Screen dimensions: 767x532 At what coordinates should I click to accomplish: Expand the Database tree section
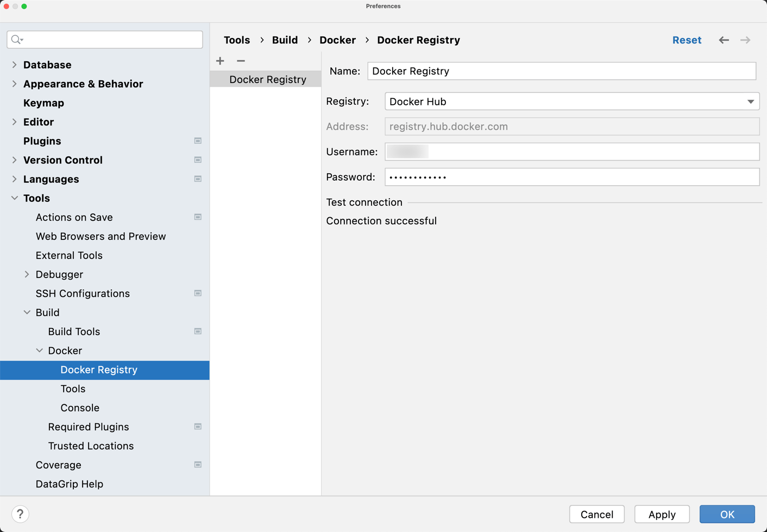point(14,65)
